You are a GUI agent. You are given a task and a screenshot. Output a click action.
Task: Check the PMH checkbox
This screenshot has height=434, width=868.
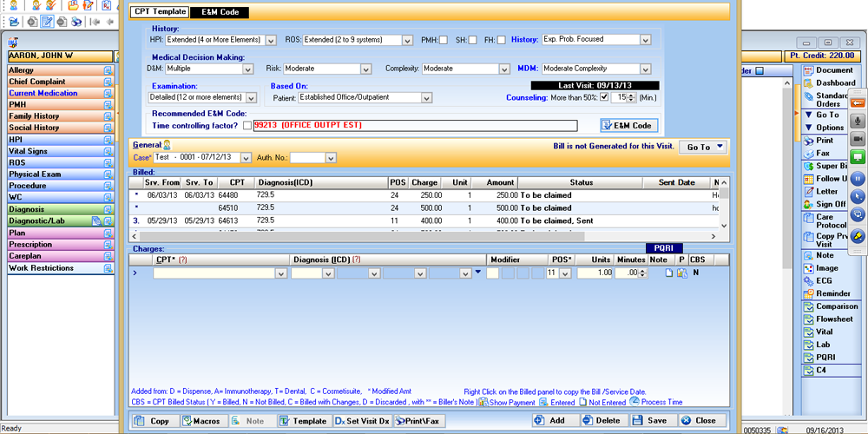444,40
